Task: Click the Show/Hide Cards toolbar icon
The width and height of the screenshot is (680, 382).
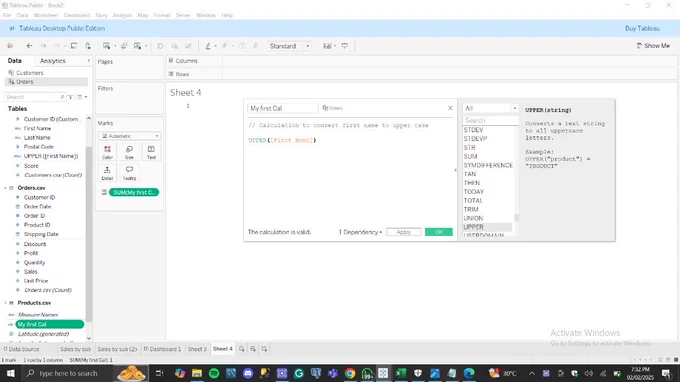Action: (x=327, y=46)
